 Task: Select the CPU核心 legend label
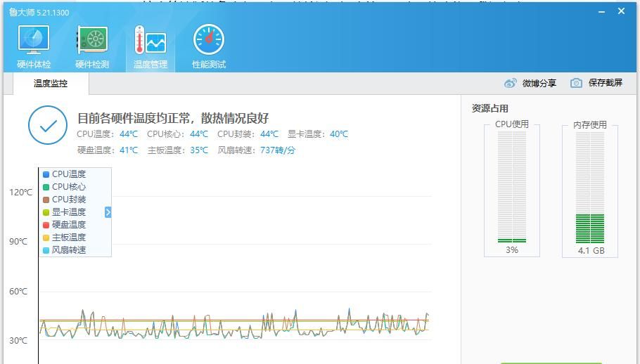[69, 187]
